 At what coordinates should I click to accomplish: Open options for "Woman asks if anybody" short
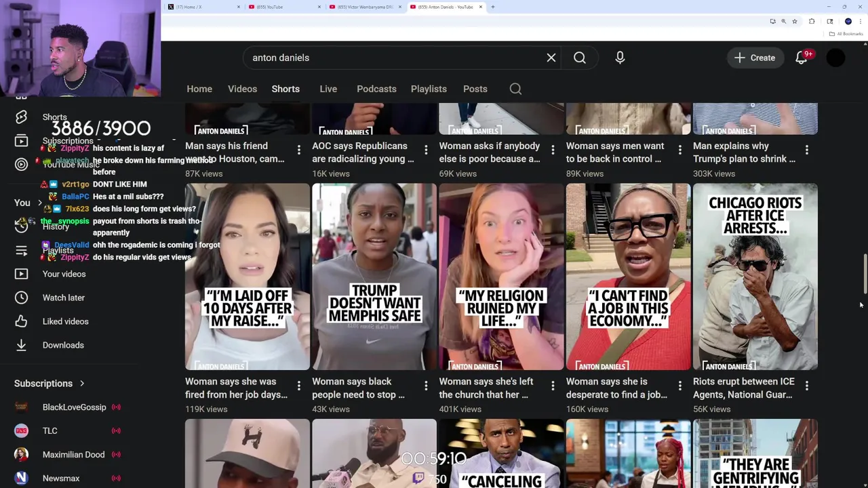coord(553,150)
